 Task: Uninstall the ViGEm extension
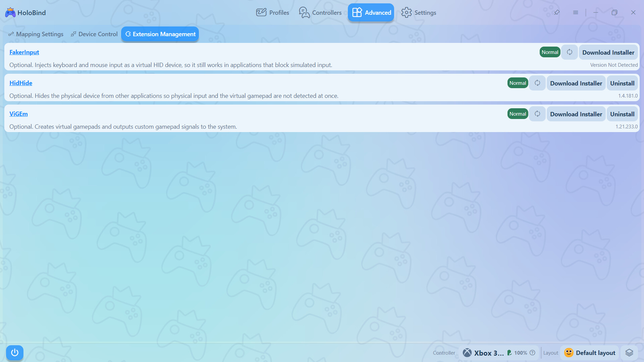tap(622, 114)
